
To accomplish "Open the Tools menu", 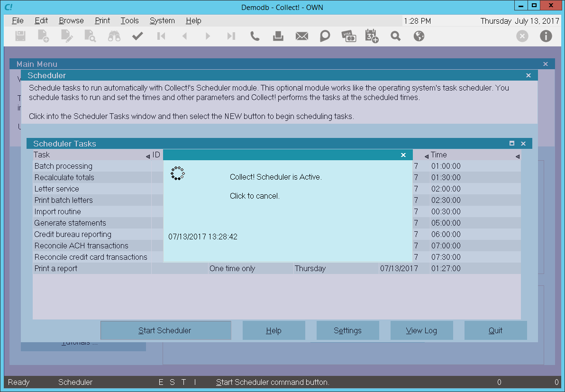I will pyautogui.click(x=130, y=20).
